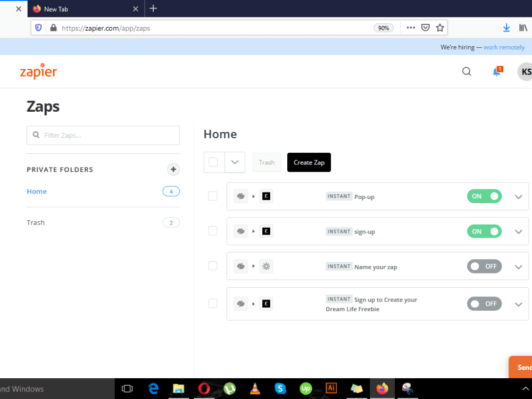Click the Trash folder count badge 2

pos(171,222)
